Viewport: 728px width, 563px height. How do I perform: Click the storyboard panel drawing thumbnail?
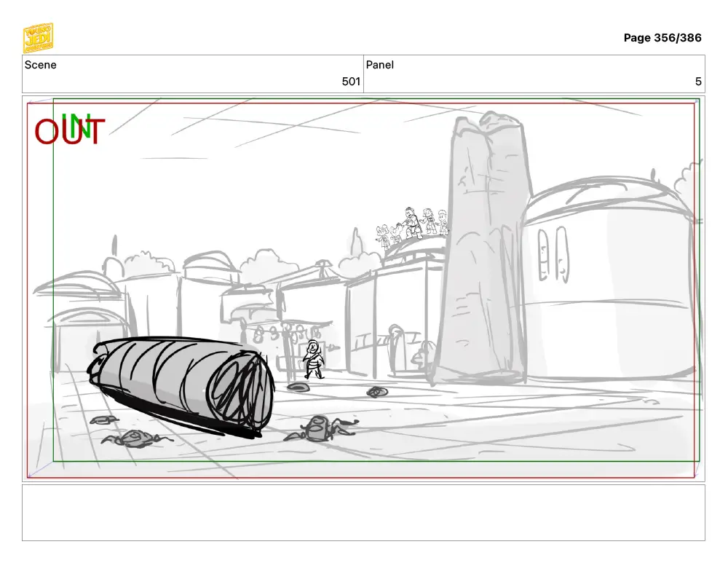point(363,288)
